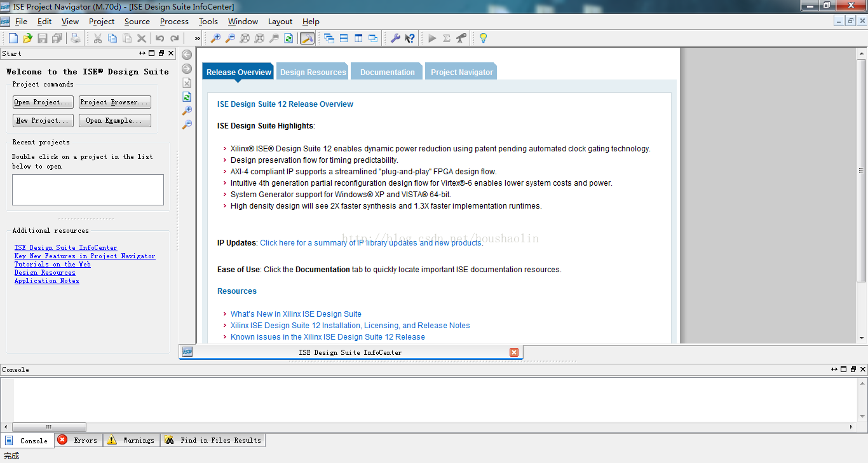Screen dimensions: 868x463
Task: Click the telescope toolbar icon
Action: click(x=461, y=38)
